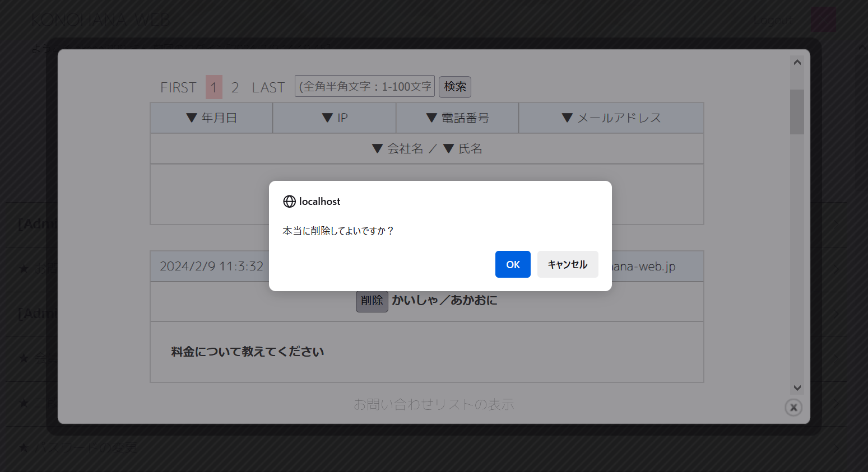
Task: Close the modal with the round X icon
Action: pos(793,407)
